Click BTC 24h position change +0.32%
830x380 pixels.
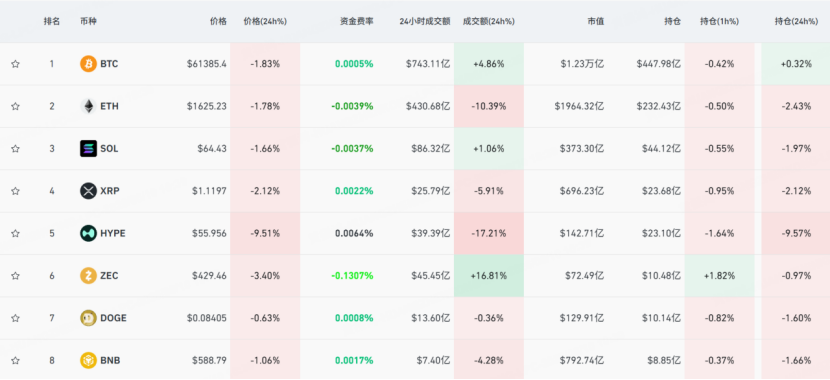pyautogui.click(x=796, y=64)
